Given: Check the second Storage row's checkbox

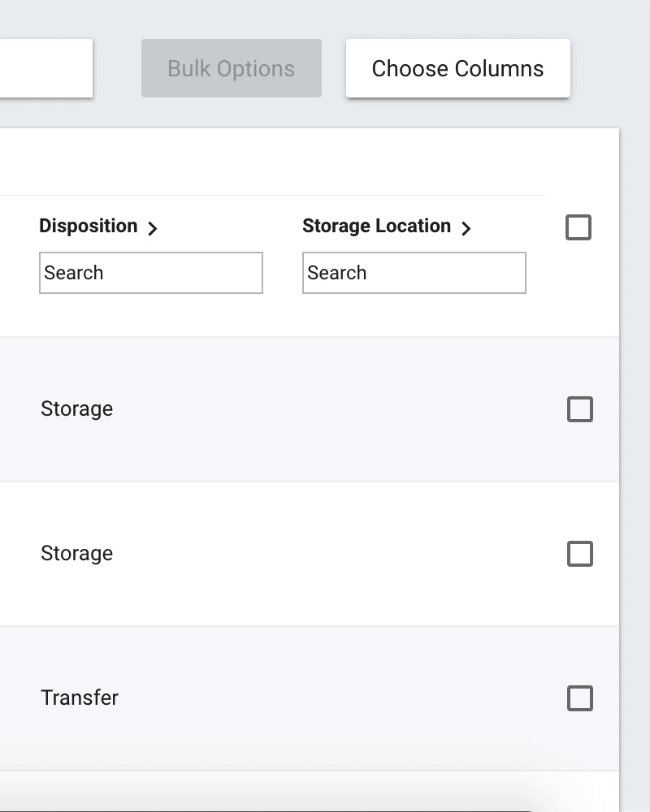Looking at the screenshot, I should (x=580, y=554).
